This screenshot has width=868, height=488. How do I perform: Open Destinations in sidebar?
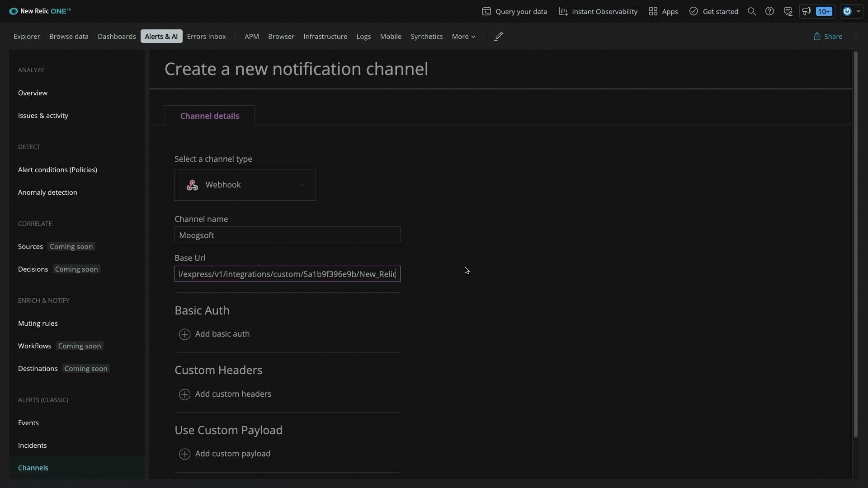point(38,368)
